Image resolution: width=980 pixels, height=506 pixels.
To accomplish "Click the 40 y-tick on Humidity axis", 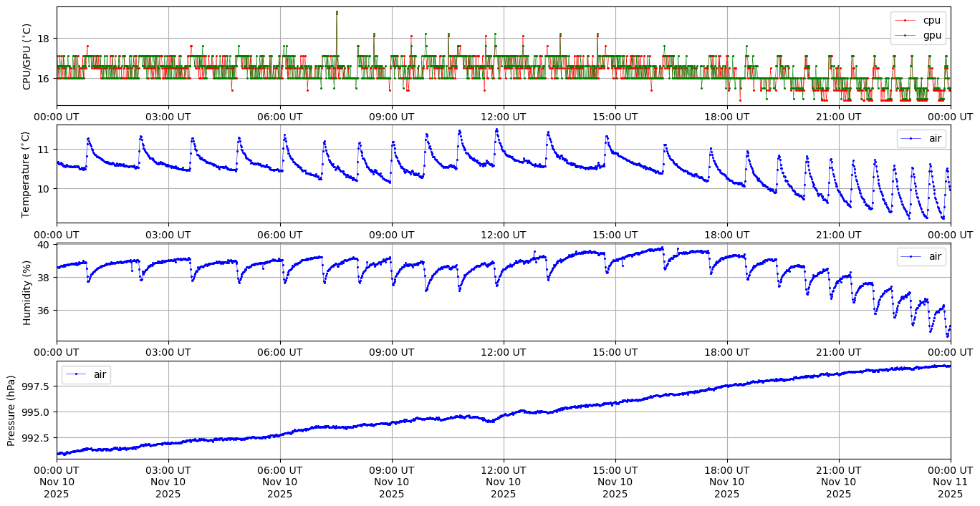I will 44,245.
